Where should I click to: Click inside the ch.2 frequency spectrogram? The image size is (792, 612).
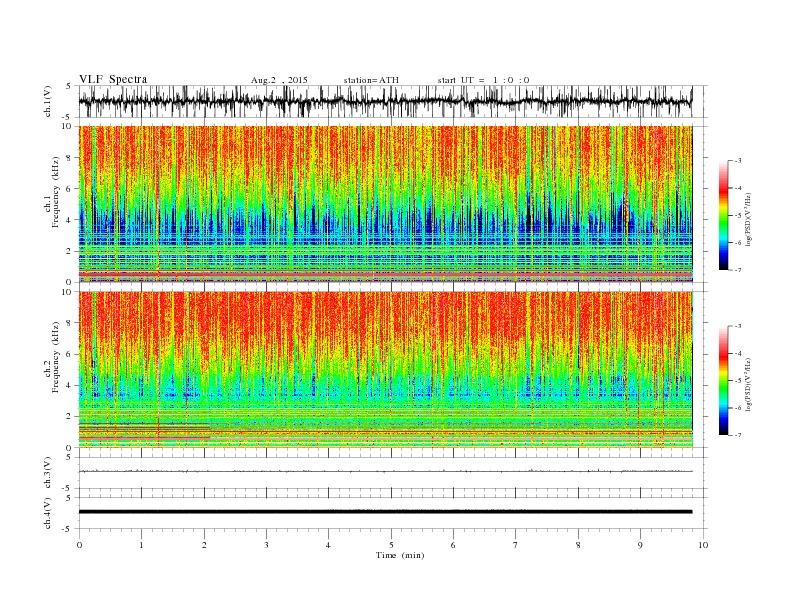386,369
